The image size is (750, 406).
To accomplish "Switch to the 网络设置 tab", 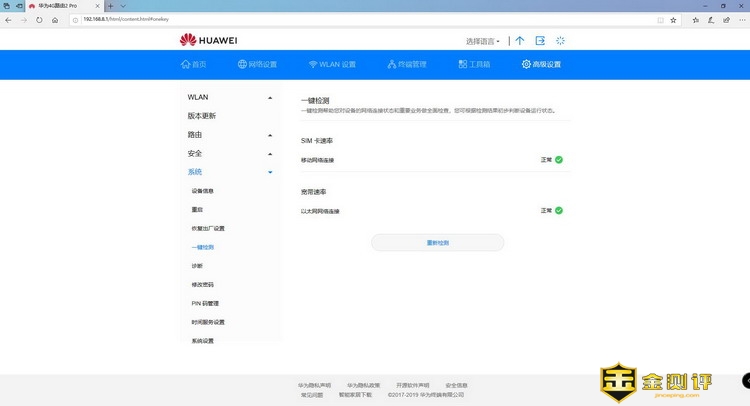I will point(257,65).
